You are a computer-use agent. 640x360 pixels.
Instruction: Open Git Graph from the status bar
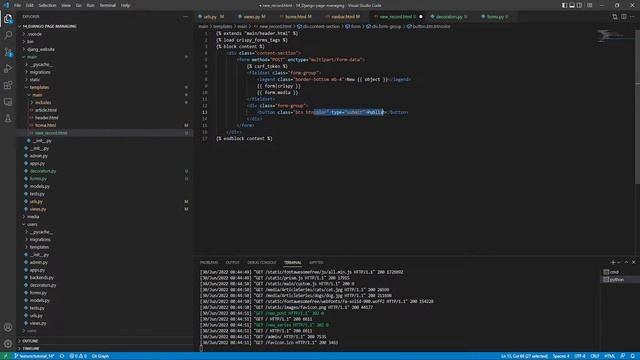[100, 356]
